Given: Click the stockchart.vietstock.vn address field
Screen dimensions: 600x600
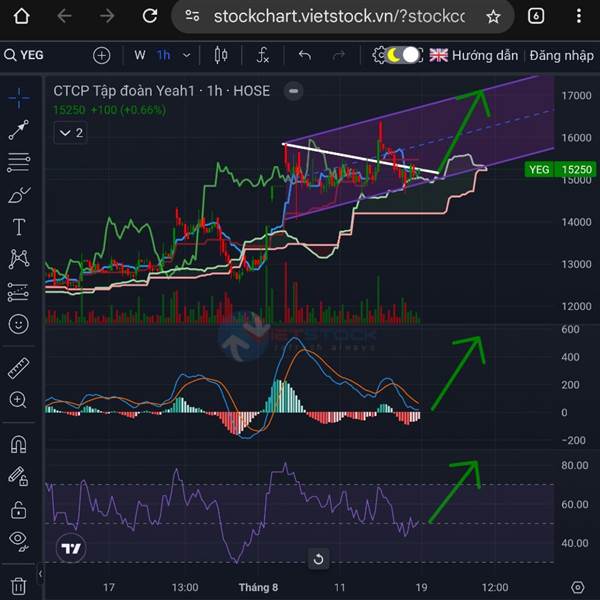Looking at the screenshot, I should (x=339, y=16).
